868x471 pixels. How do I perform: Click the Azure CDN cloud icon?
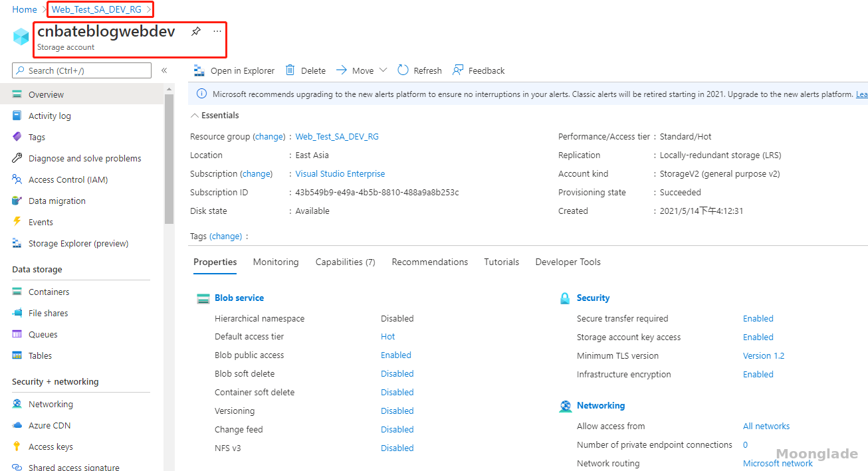coord(17,425)
